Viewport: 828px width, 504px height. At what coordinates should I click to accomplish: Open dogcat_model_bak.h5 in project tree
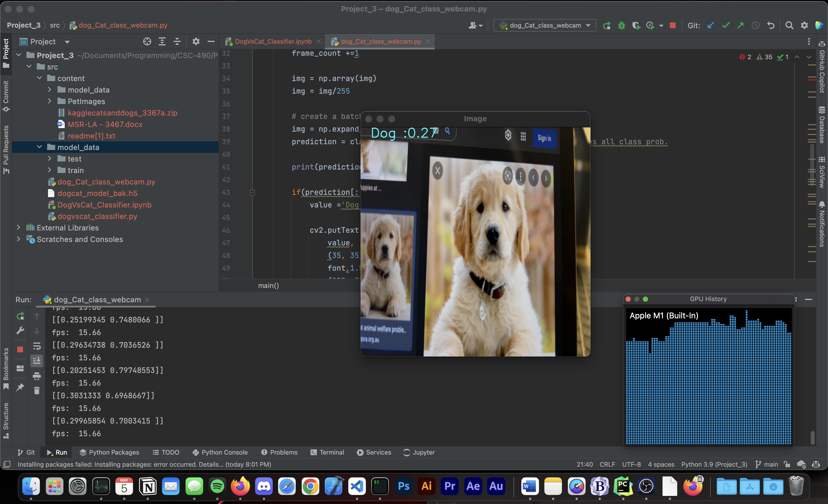pos(97,193)
